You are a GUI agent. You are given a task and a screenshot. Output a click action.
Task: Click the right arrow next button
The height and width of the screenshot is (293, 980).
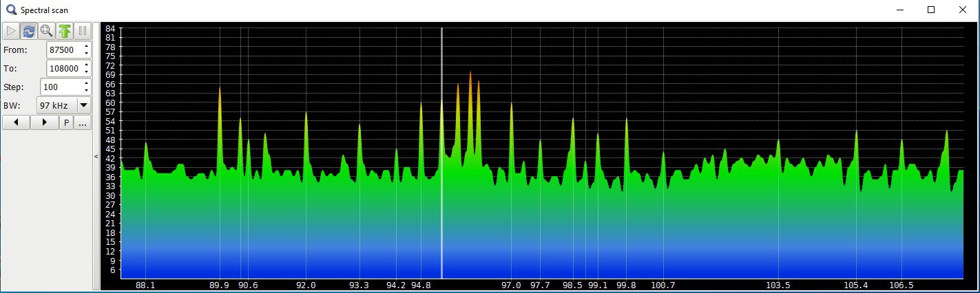pos(44,123)
